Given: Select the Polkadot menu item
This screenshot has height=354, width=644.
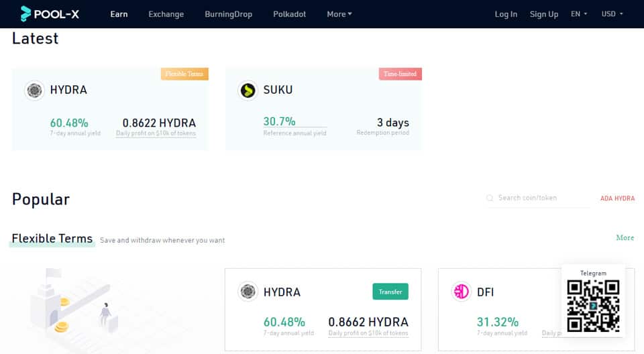Looking at the screenshot, I should [x=289, y=14].
